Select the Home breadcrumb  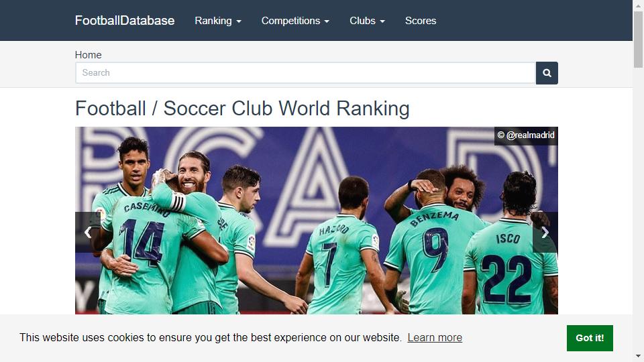89,54
